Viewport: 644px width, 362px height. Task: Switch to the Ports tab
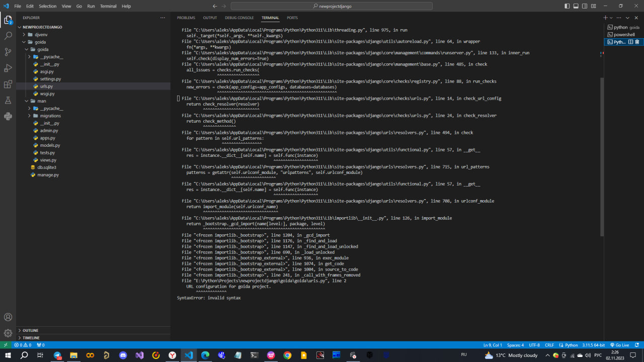(x=292, y=18)
